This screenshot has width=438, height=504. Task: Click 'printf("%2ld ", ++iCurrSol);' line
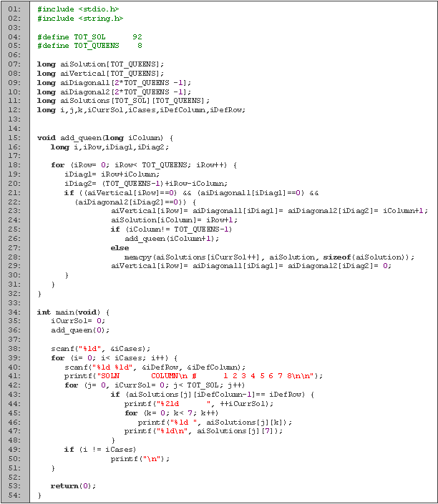tap(199, 404)
